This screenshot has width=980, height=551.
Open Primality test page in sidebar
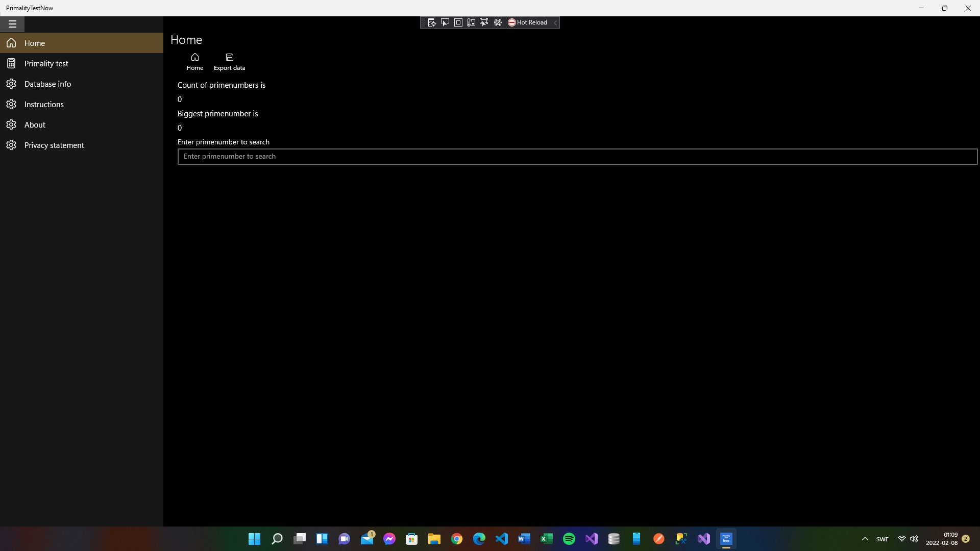pyautogui.click(x=46, y=63)
